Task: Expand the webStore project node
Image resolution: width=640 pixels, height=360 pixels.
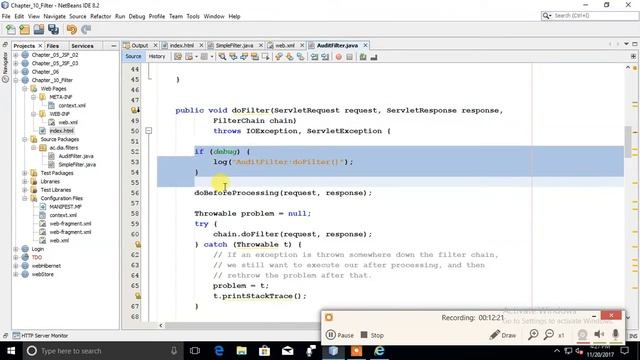Action: pyautogui.click(x=16, y=274)
